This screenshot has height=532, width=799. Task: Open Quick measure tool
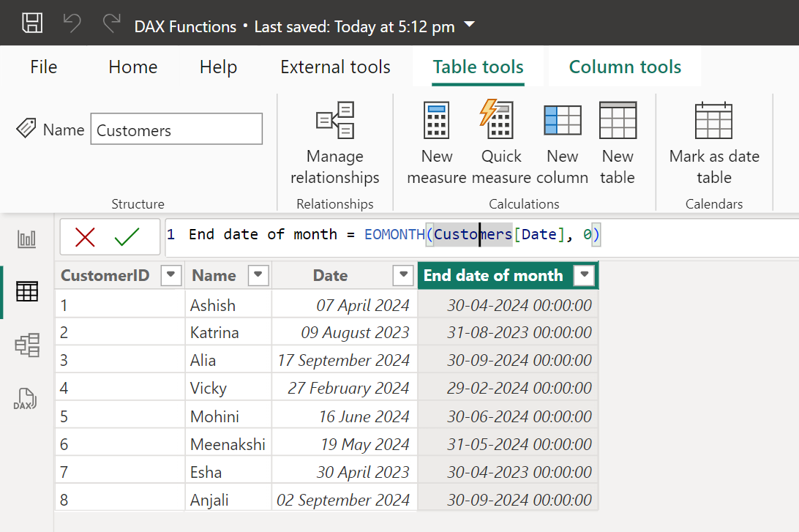point(500,143)
